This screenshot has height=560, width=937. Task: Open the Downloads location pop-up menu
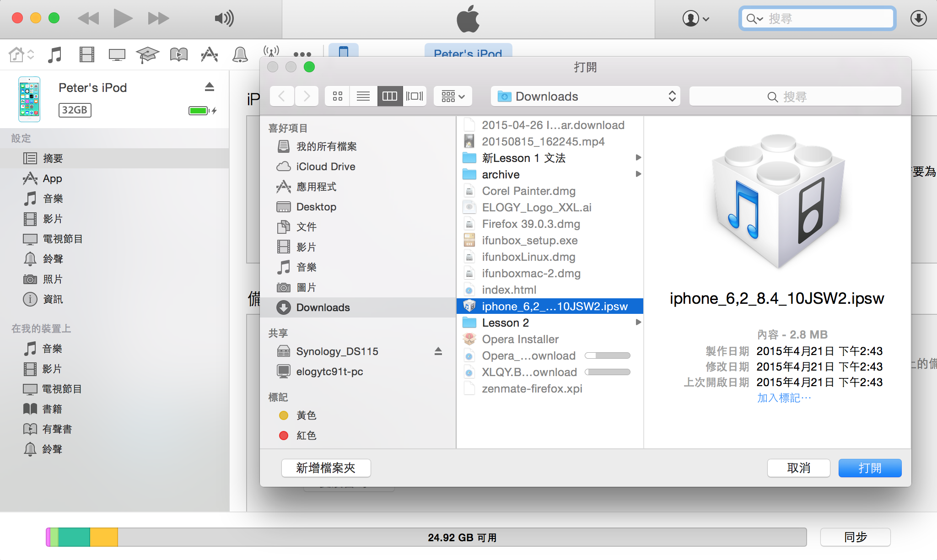(x=585, y=96)
